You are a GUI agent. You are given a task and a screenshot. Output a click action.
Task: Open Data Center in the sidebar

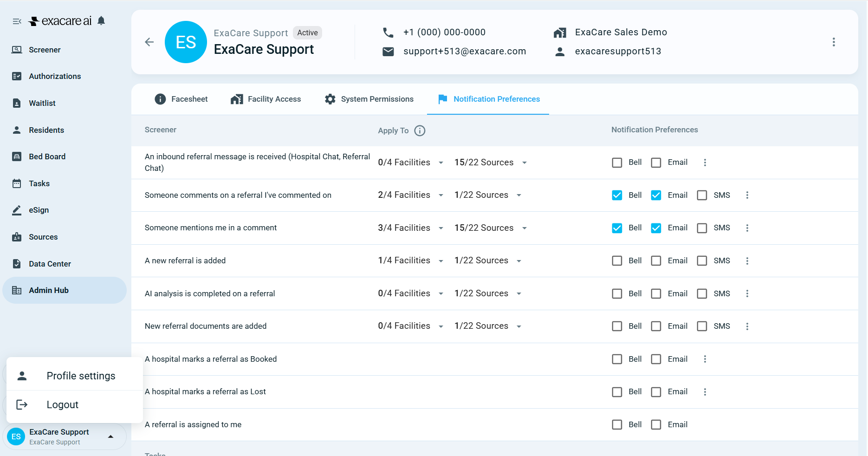65,264
